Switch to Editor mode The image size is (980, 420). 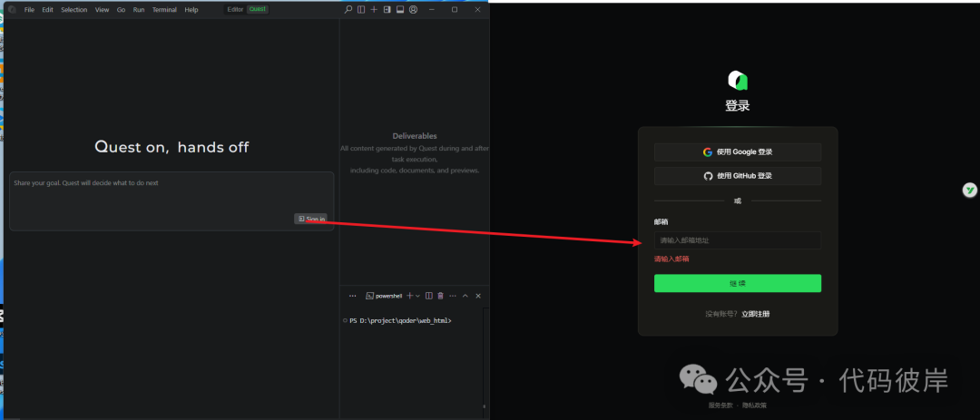coord(235,9)
